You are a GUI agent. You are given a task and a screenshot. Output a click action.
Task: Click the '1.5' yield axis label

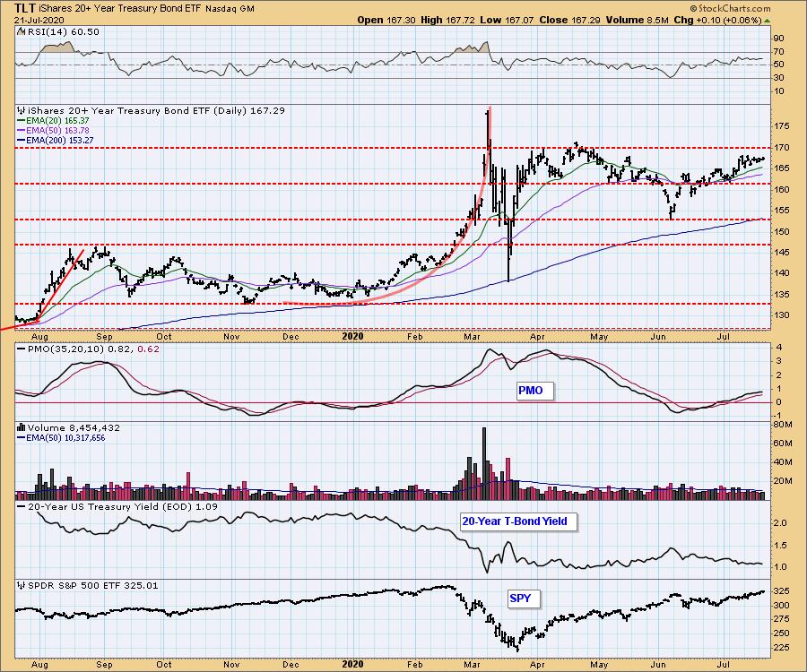780,546
